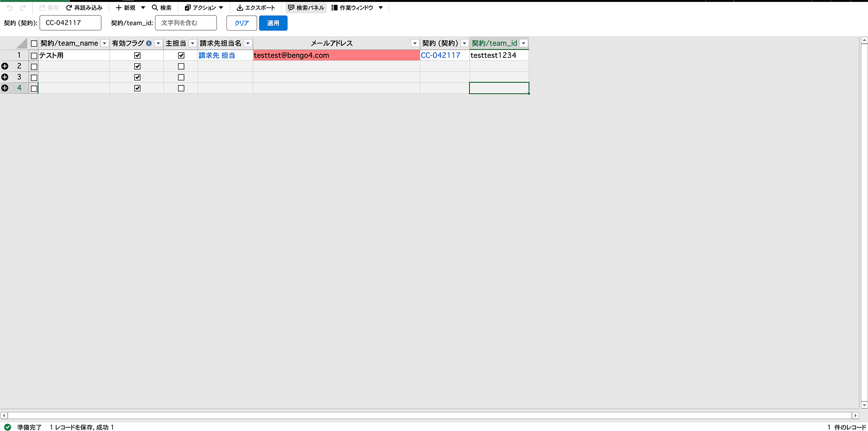Check the row 1 テスト用 selection checkbox
The width and height of the screenshot is (868, 431).
pyautogui.click(x=34, y=56)
